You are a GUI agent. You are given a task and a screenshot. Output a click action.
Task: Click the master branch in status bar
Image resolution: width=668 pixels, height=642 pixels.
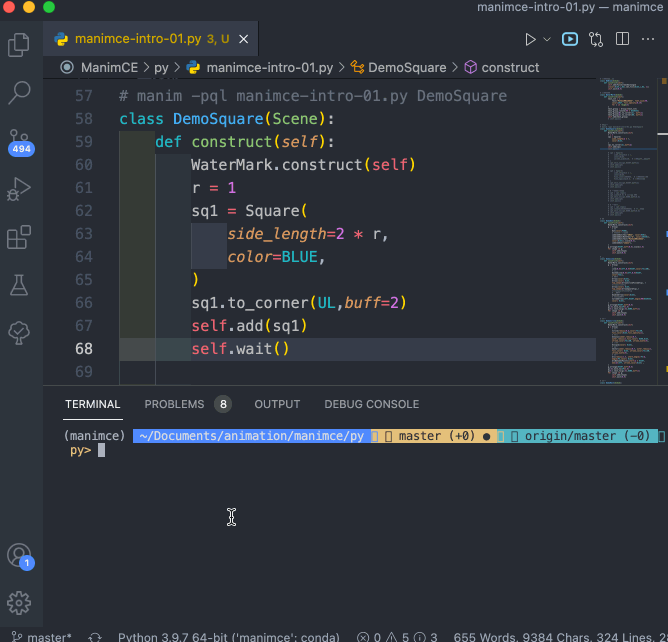(42, 636)
